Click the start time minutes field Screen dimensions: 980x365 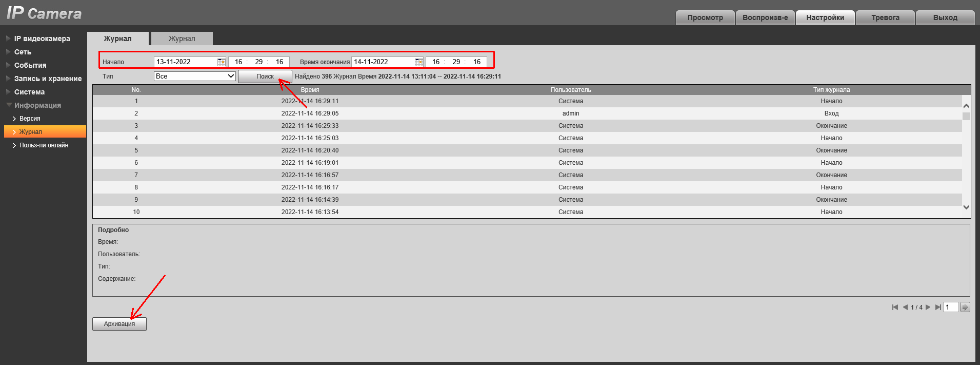pyautogui.click(x=259, y=62)
